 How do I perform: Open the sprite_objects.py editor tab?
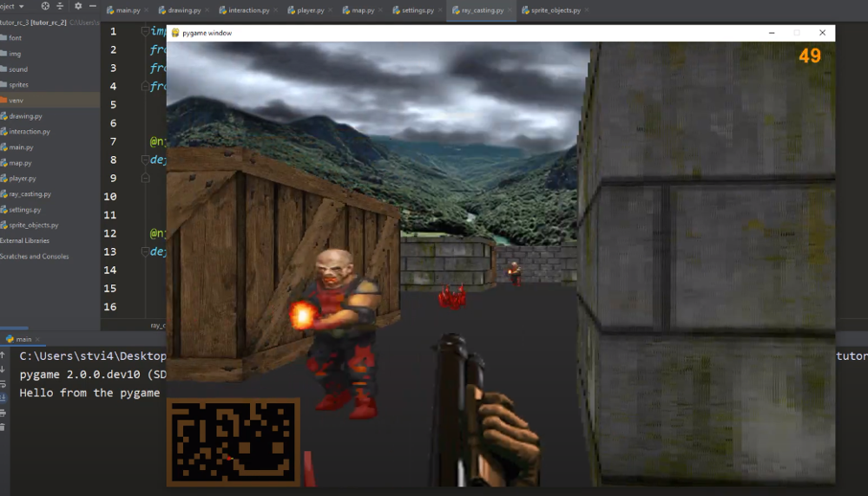point(552,10)
